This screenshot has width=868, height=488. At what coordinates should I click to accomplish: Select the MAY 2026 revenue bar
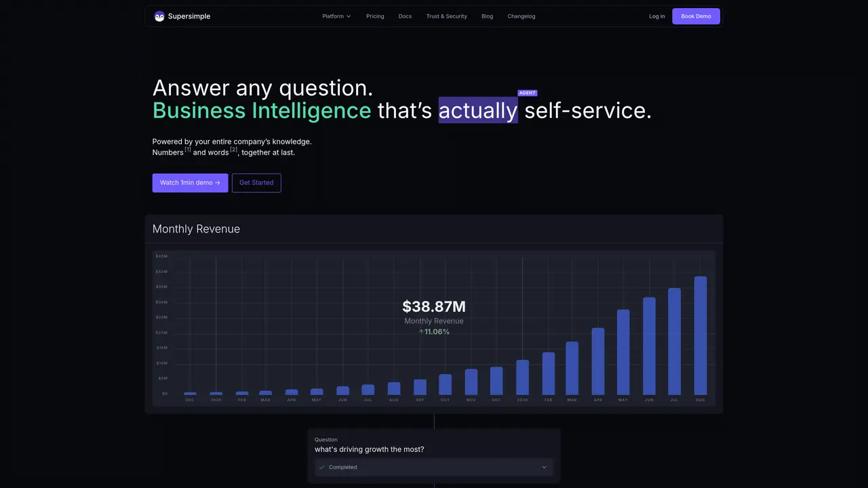coord(623,352)
